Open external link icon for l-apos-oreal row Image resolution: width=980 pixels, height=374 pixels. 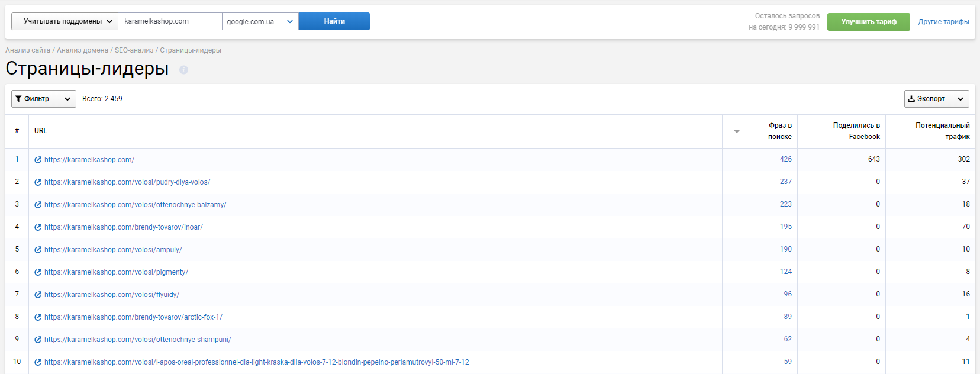(x=38, y=362)
